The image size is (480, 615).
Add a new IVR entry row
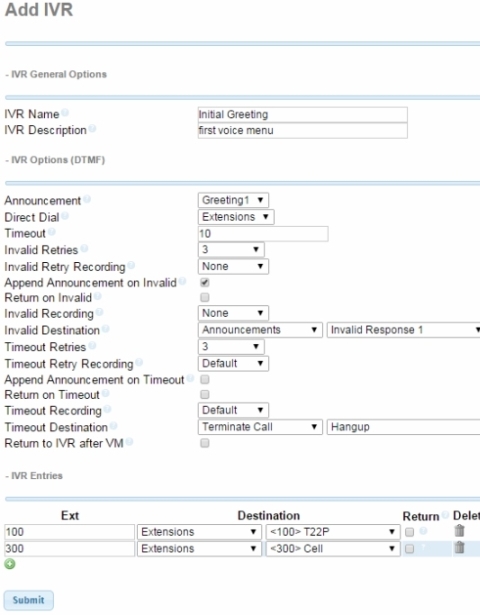click(x=10, y=564)
